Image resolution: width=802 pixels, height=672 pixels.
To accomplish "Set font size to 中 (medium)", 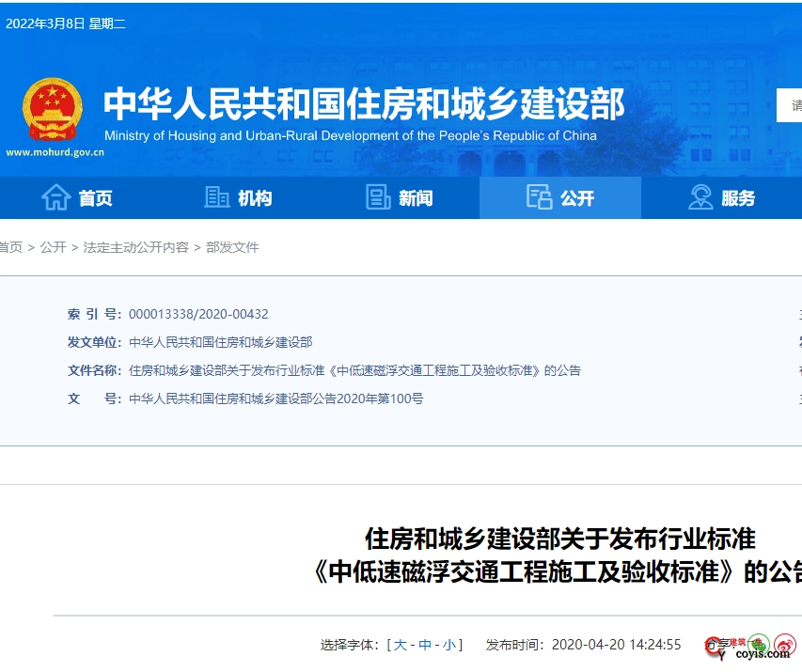I will click(425, 645).
